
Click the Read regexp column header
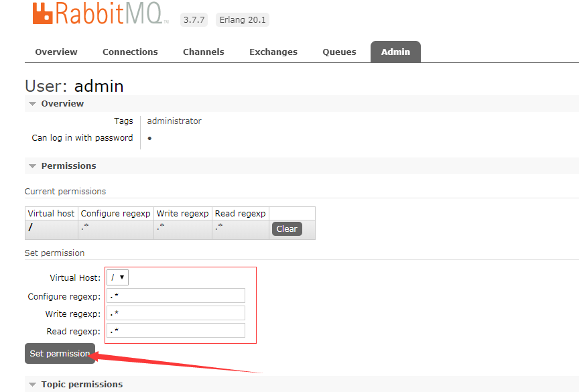coord(241,214)
